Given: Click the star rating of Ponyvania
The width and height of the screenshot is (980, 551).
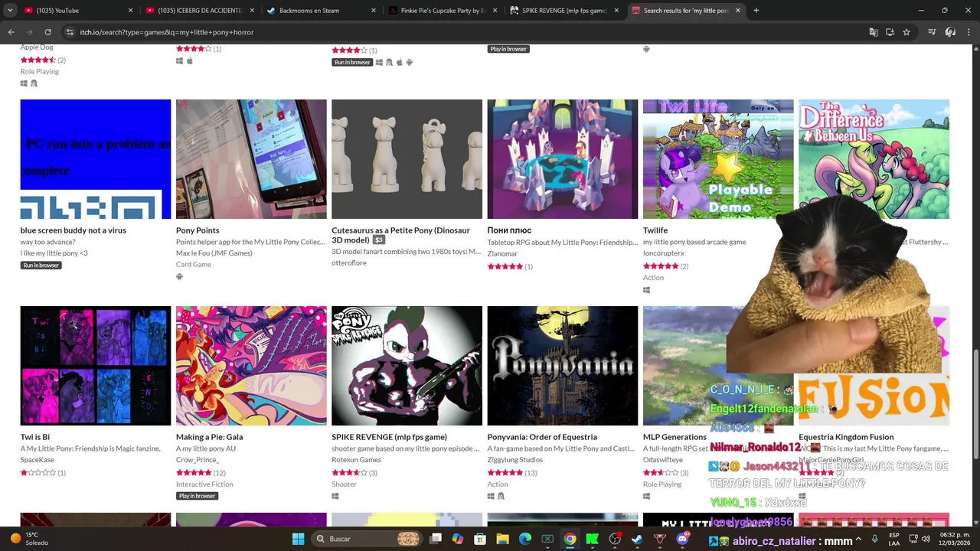Looking at the screenshot, I should click(505, 473).
